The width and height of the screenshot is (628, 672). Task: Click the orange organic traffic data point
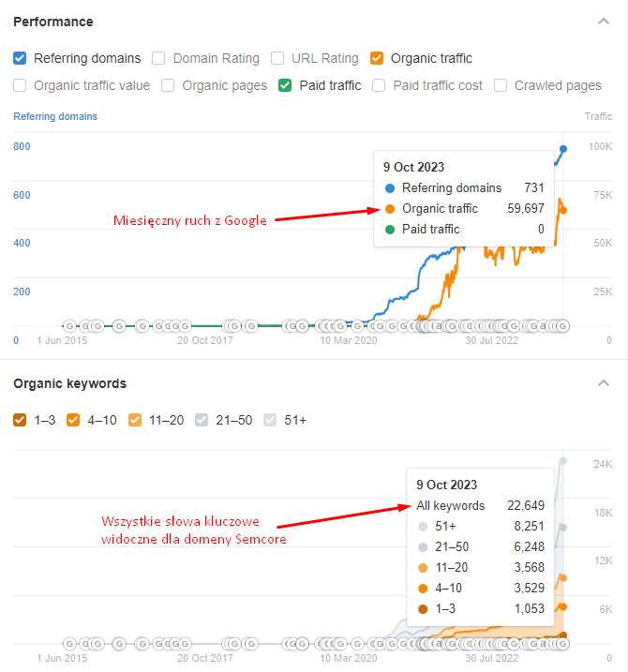pyautogui.click(x=563, y=210)
